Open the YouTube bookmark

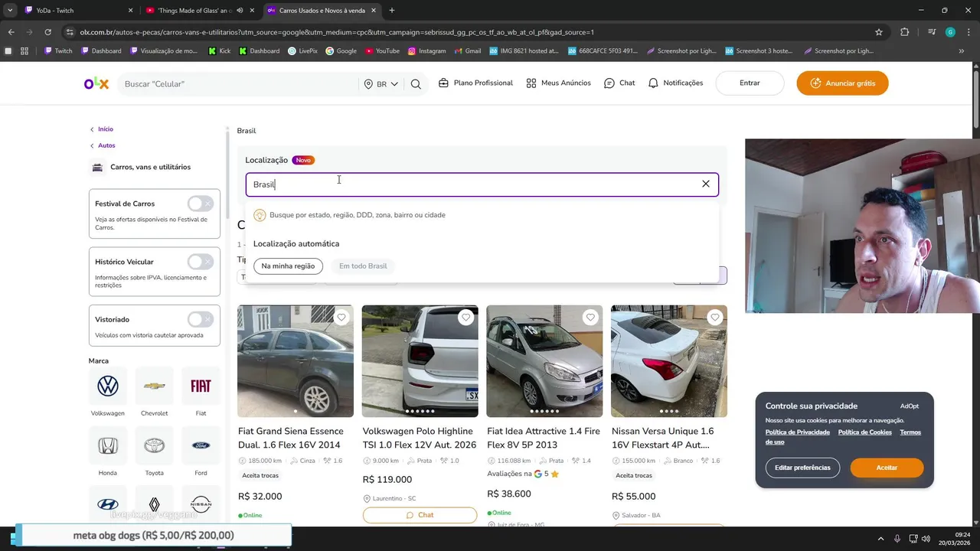[382, 51]
